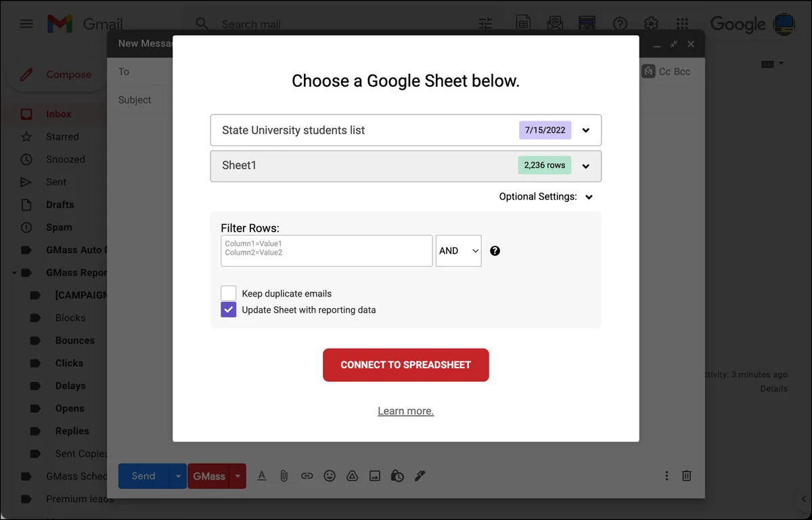812x520 pixels.
Task: Click the GMass dashboard icon in top bar
Action: [587, 24]
